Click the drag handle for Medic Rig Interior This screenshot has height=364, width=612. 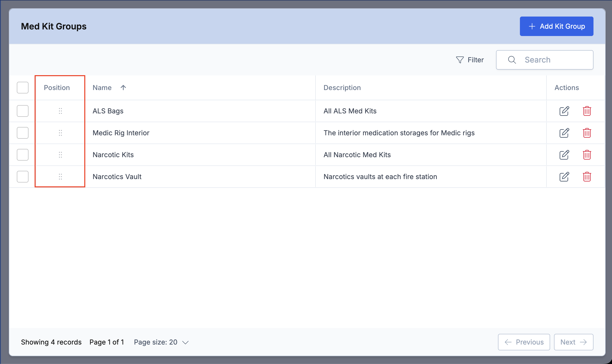coord(60,133)
